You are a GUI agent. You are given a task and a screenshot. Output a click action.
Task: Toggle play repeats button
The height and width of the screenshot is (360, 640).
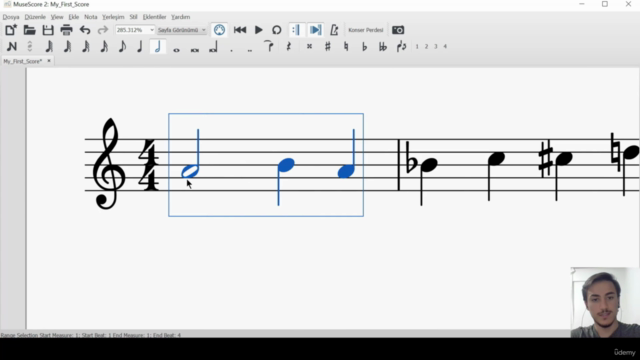(296, 30)
